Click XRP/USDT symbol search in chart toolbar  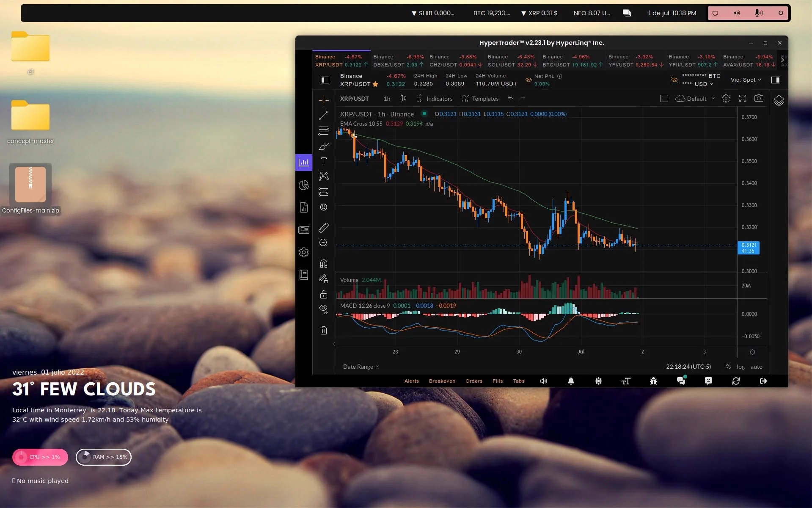click(x=355, y=99)
